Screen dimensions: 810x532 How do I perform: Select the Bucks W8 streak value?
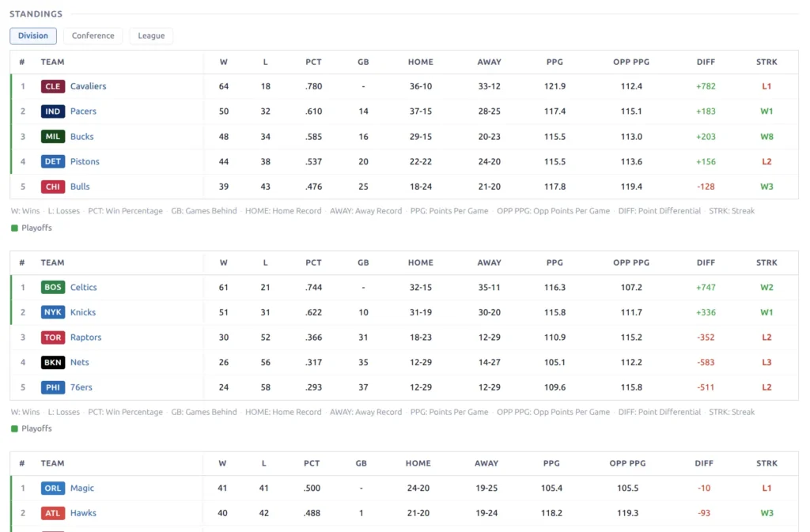(766, 137)
